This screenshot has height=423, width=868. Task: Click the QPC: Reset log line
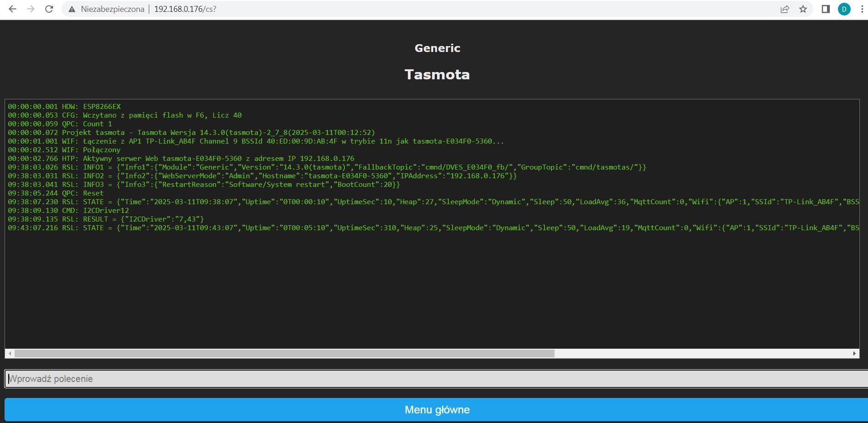[x=56, y=193]
